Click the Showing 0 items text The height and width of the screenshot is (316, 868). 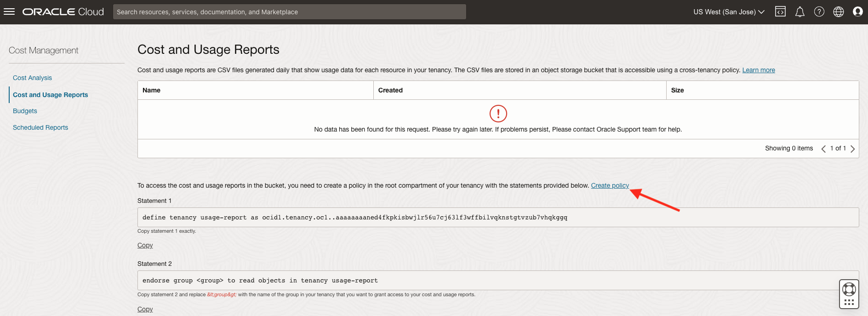coord(789,148)
